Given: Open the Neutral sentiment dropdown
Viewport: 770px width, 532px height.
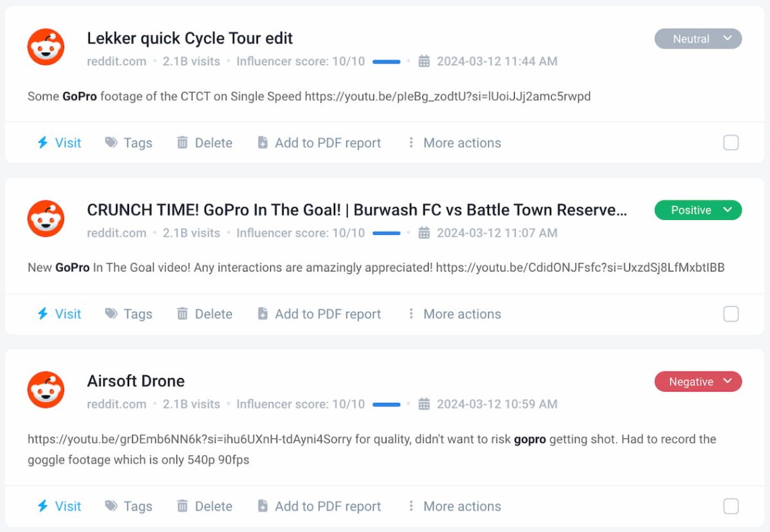Looking at the screenshot, I should [x=698, y=38].
